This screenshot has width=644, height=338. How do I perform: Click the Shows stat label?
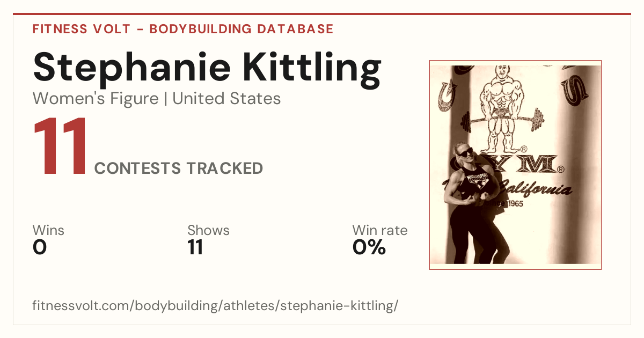click(x=208, y=231)
